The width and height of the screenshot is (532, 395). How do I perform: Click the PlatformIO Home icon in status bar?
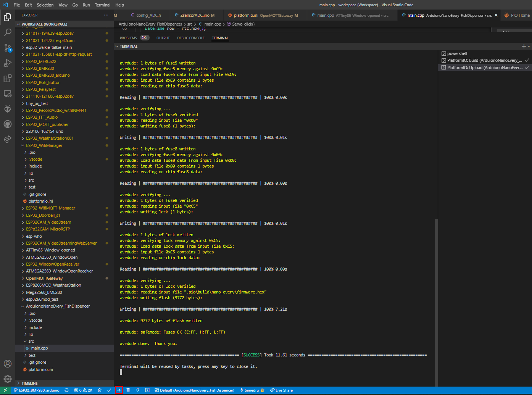pyautogui.click(x=100, y=390)
